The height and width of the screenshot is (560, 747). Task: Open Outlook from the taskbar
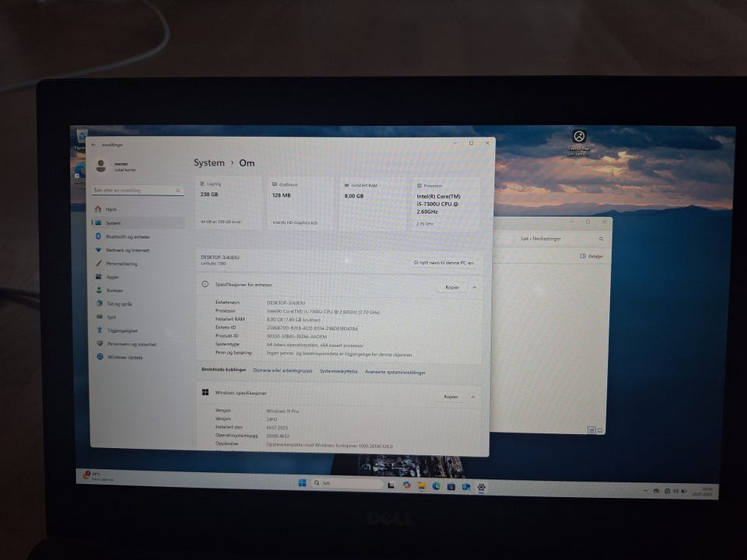pyautogui.click(x=466, y=487)
